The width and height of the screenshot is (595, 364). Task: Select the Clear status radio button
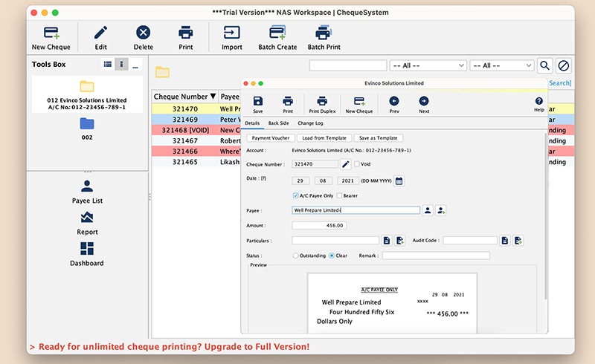click(332, 256)
